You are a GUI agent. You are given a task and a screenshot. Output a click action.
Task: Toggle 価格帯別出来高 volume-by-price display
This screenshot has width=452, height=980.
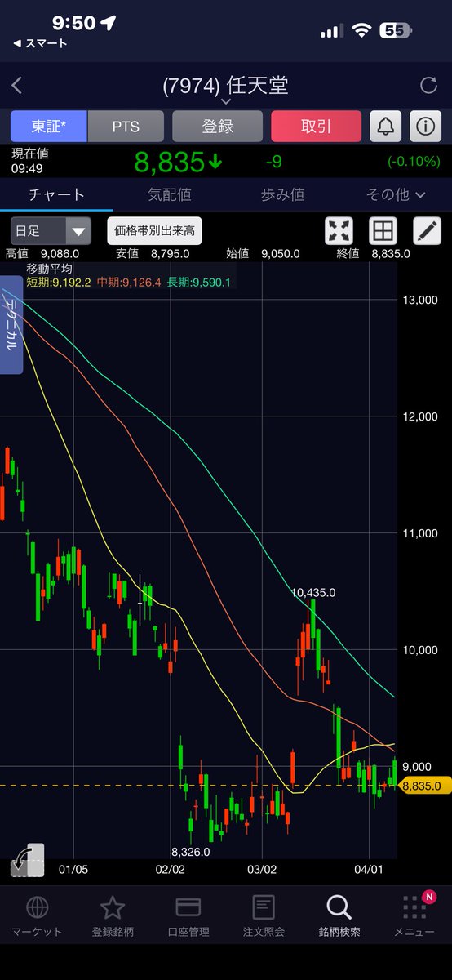tap(154, 231)
